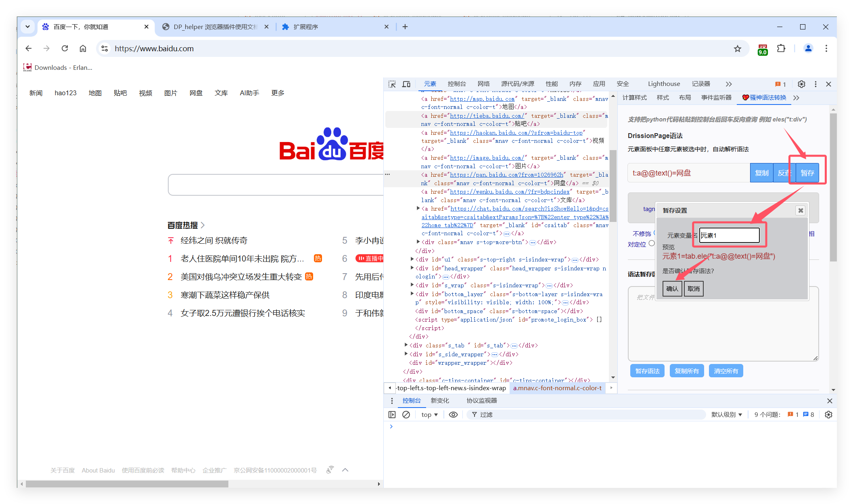853x504 pixels.
Task: Click 取消 in the dialog
Action: 694,289
